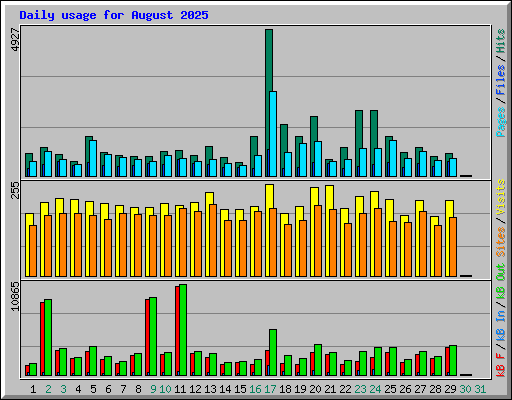Click the 'Daily usage for August 2025' title
This screenshot has height=400, width=512.
point(114,16)
